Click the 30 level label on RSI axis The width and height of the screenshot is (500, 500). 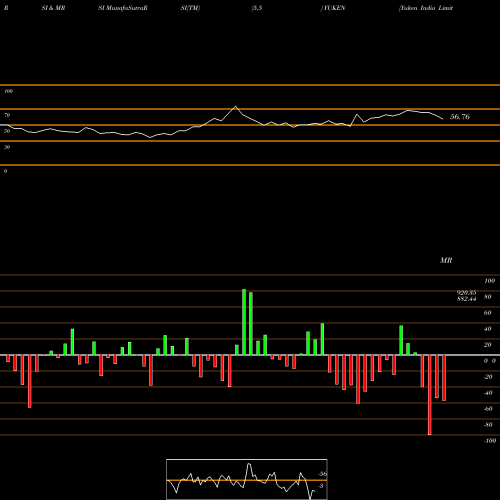(7, 147)
